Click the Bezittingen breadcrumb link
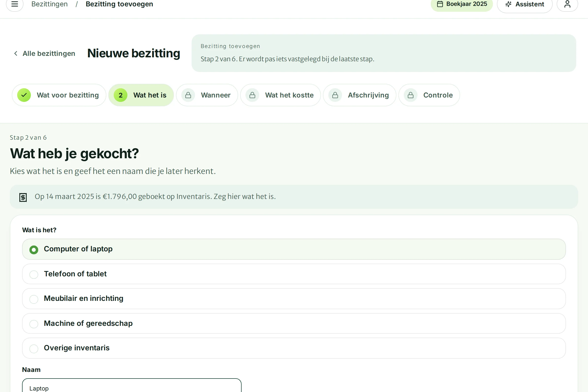The width and height of the screenshot is (588, 392). [49, 4]
